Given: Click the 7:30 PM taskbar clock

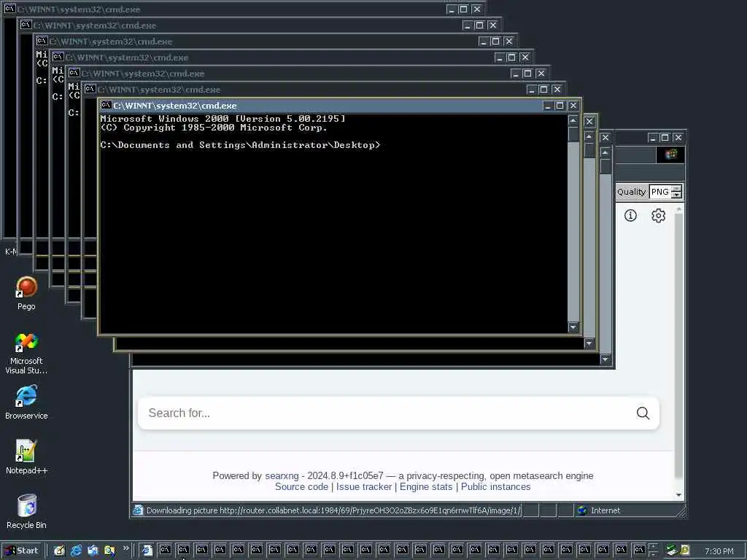Looking at the screenshot, I should point(719,551).
